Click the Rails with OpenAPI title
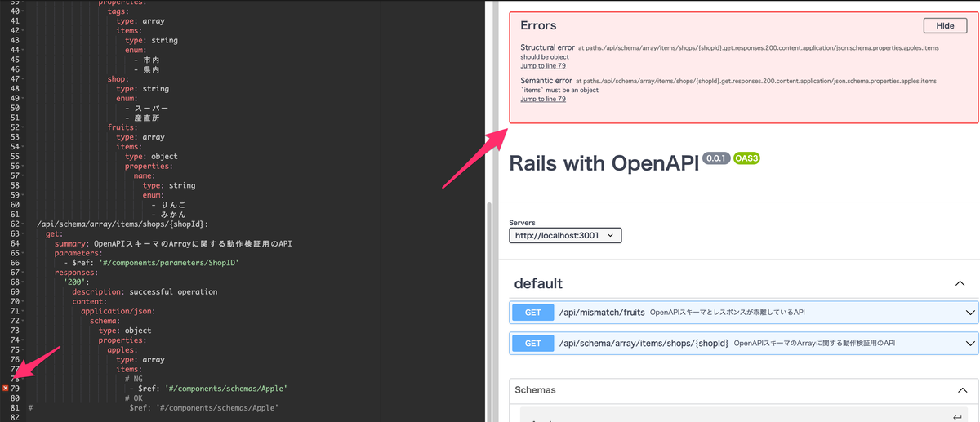The image size is (980, 422). [x=604, y=162]
